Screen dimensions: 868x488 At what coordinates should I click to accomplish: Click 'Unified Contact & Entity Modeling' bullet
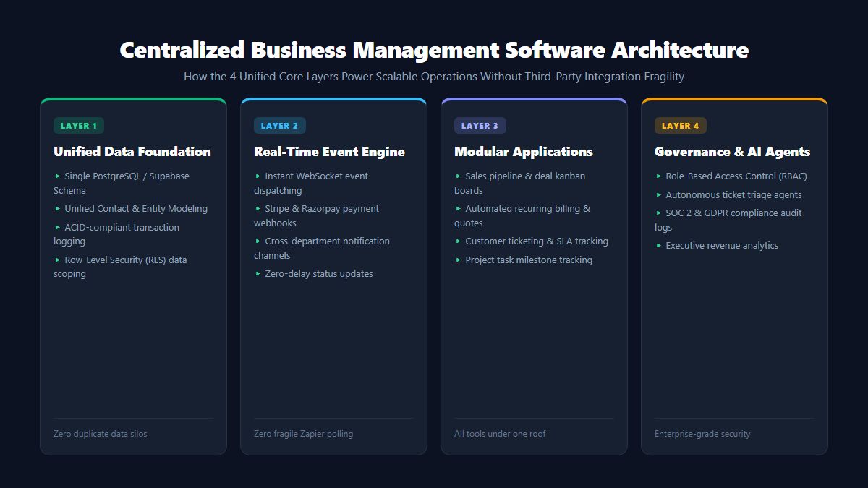coord(131,208)
